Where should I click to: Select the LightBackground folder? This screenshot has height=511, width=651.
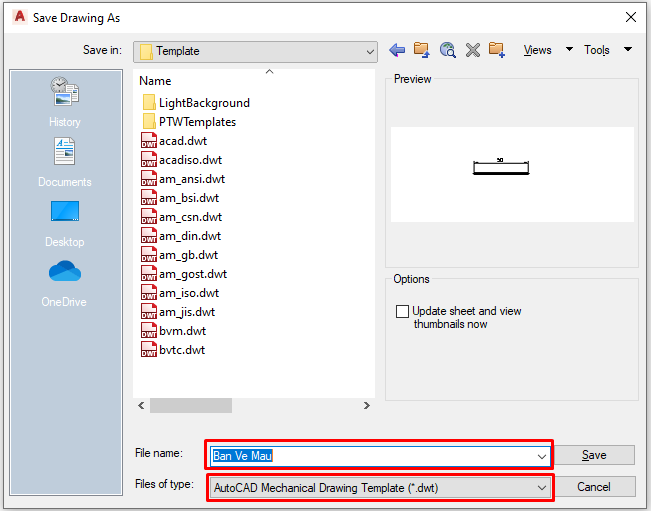[203, 103]
